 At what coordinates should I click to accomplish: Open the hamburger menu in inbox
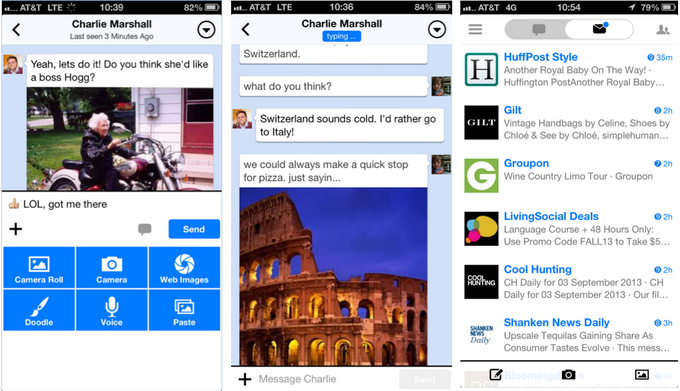475,29
